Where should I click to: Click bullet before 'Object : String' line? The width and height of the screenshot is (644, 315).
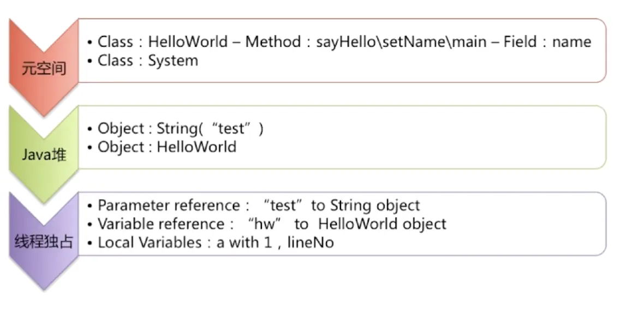pyautogui.click(x=90, y=129)
